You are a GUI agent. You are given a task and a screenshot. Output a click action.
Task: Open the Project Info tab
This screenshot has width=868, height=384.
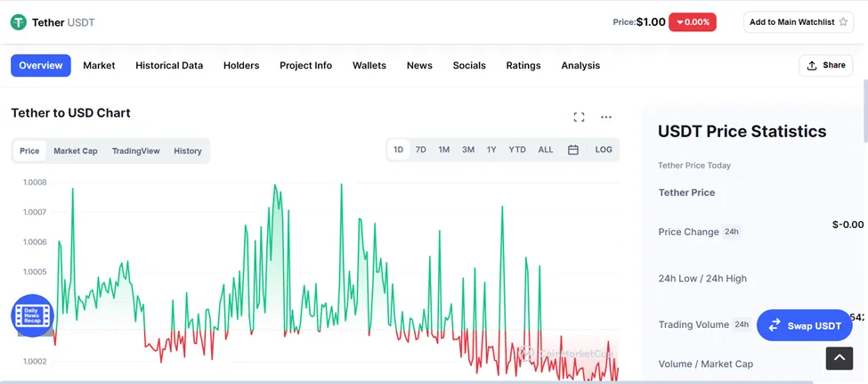click(x=305, y=65)
